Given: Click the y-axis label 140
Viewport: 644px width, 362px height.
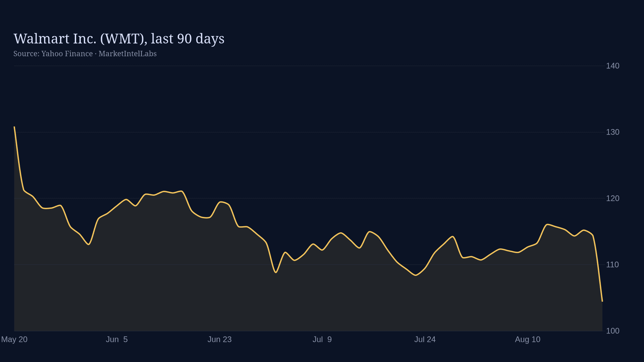Looking at the screenshot, I should point(612,66).
